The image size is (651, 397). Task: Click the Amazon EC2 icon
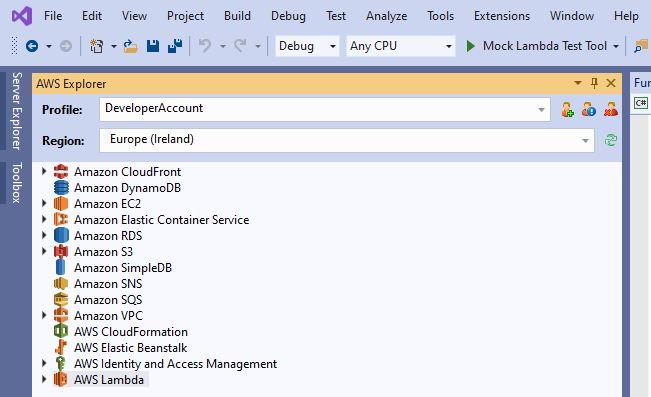61,204
